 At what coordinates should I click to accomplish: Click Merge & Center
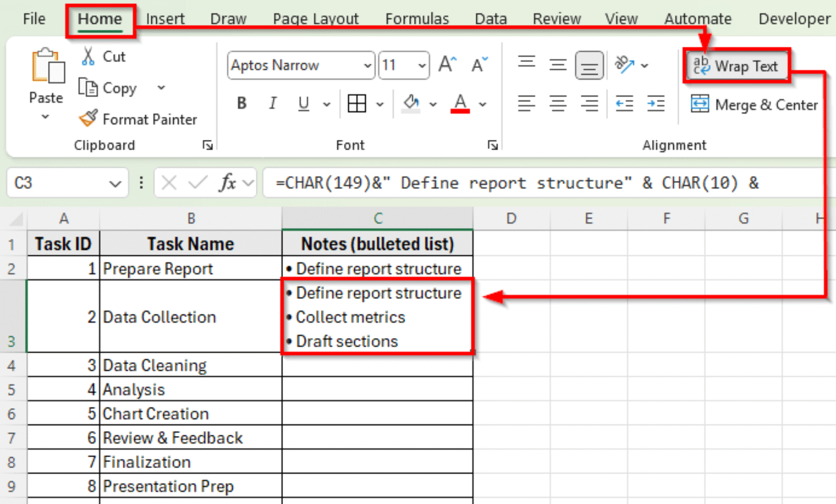point(754,104)
